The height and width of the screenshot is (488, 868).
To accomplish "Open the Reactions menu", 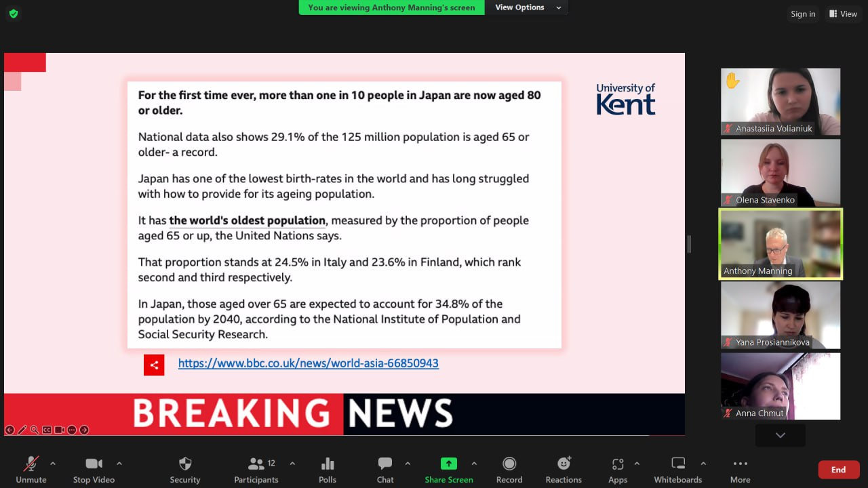I will (x=564, y=470).
